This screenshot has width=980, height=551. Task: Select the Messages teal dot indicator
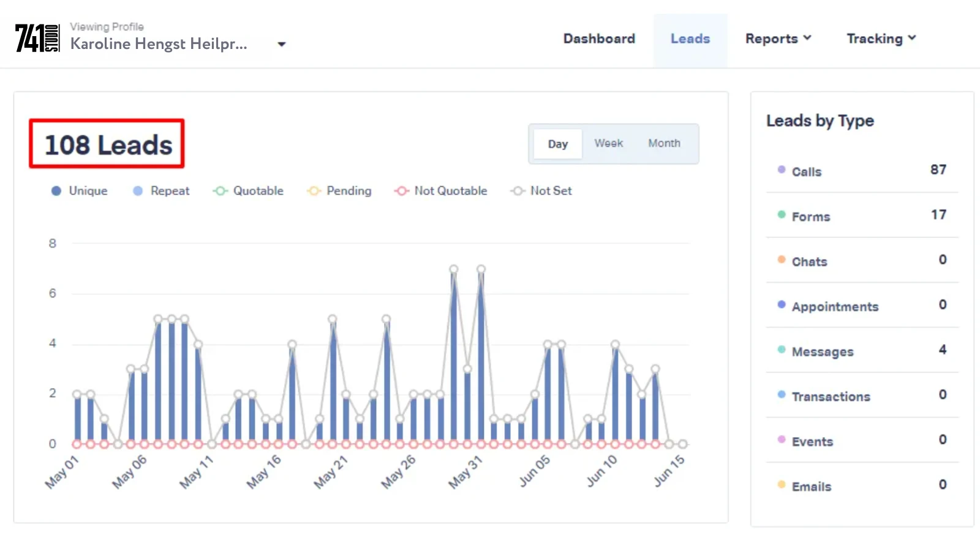click(781, 348)
